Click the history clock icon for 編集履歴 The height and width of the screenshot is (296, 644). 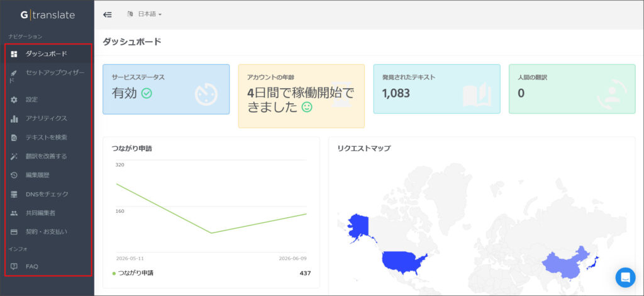[14, 175]
